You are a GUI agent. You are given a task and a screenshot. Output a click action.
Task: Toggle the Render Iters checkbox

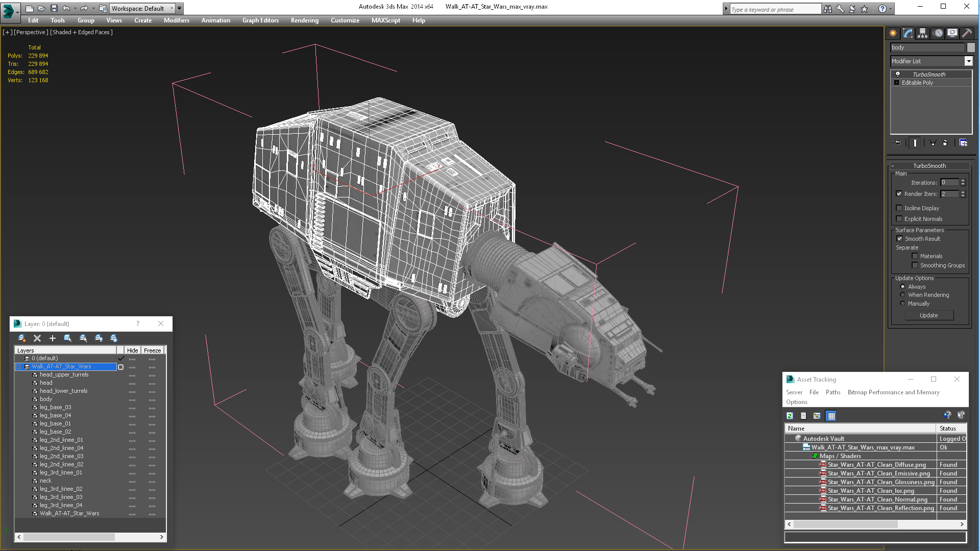pos(899,194)
